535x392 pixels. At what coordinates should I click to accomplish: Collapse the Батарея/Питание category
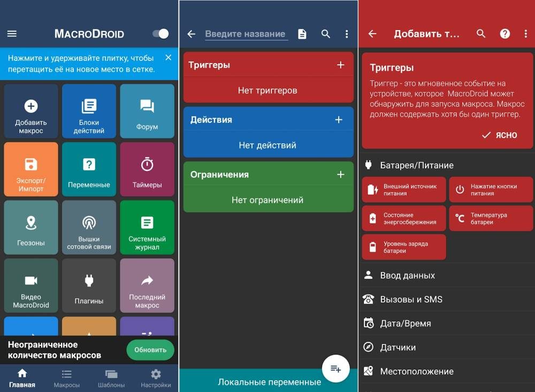point(447,165)
